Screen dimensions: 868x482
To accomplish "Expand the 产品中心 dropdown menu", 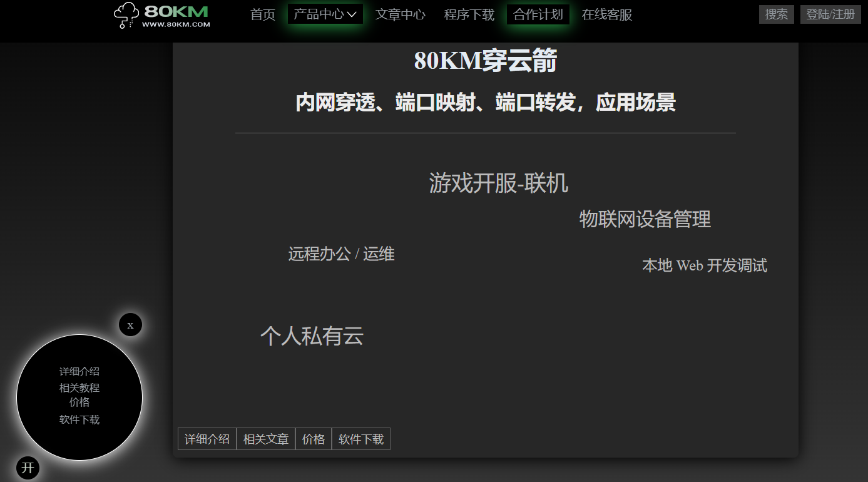I will click(325, 14).
